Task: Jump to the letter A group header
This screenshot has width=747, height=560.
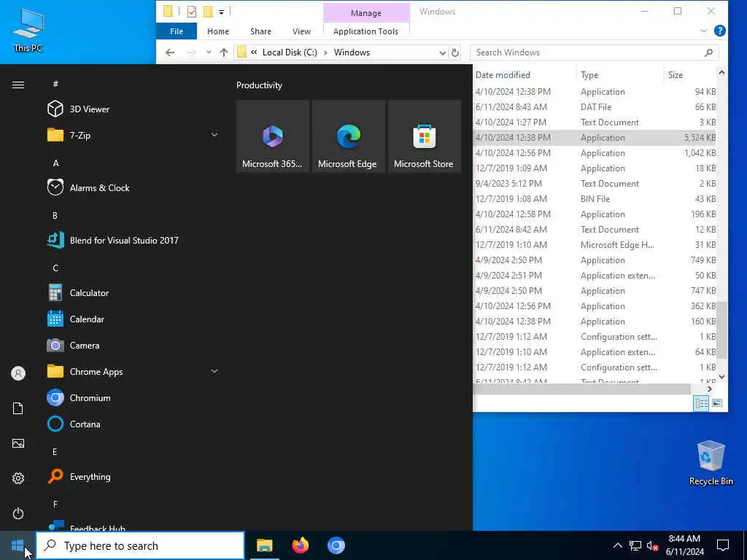Action: (55, 163)
